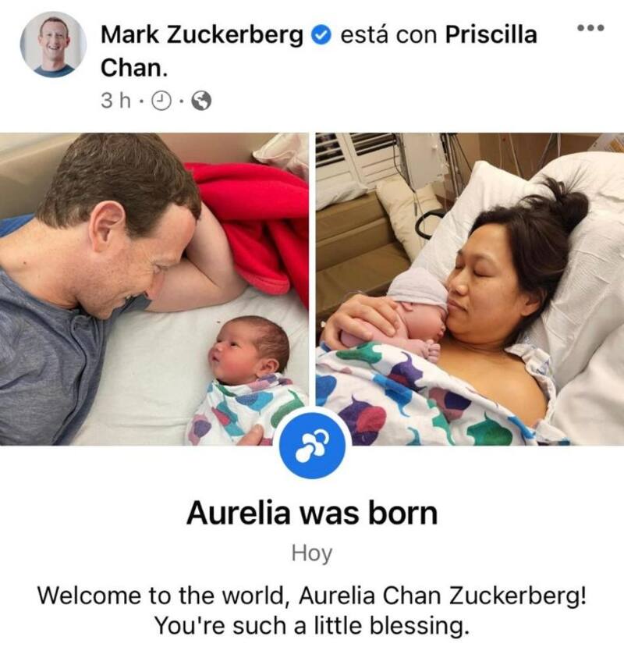Open the round profile picture avatar
624x672 pixels.
pyautogui.click(x=53, y=44)
